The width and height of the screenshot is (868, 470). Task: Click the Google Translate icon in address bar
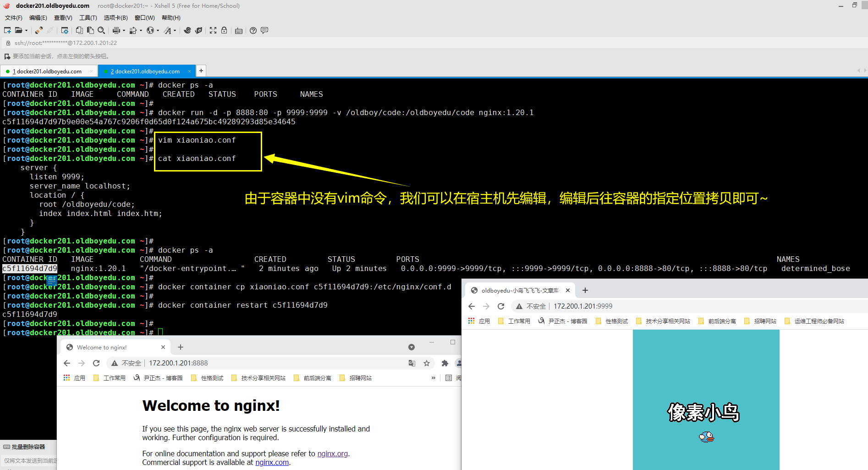tap(412, 363)
